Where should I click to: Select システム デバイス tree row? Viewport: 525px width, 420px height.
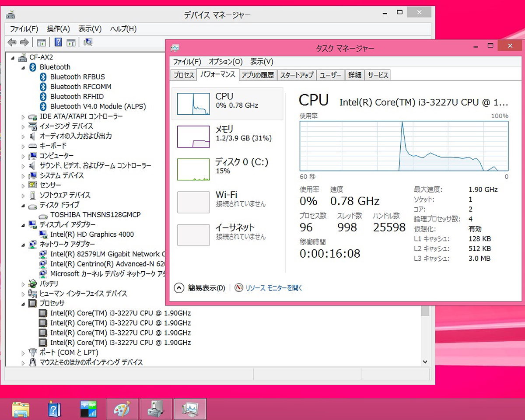tap(62, 175)
